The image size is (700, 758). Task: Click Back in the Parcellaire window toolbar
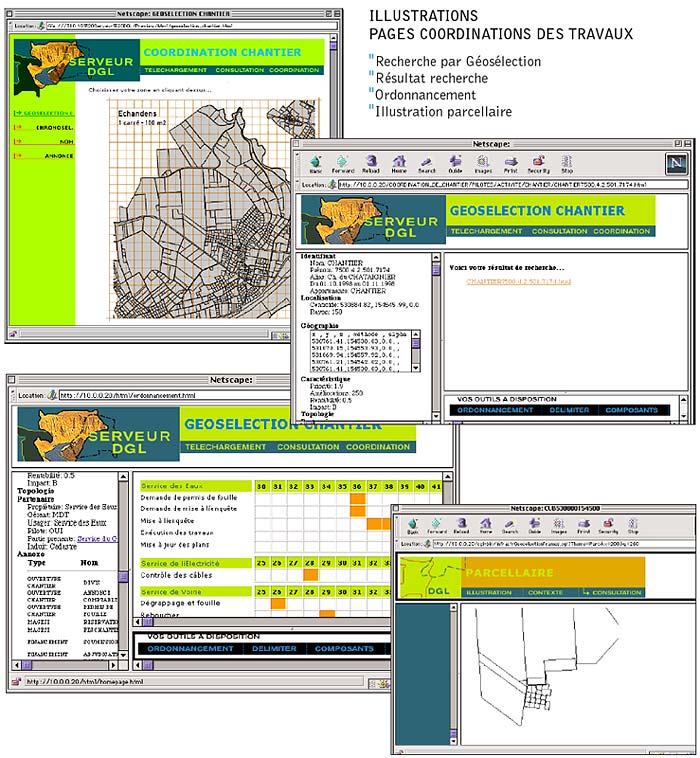(x=412, y=526)
